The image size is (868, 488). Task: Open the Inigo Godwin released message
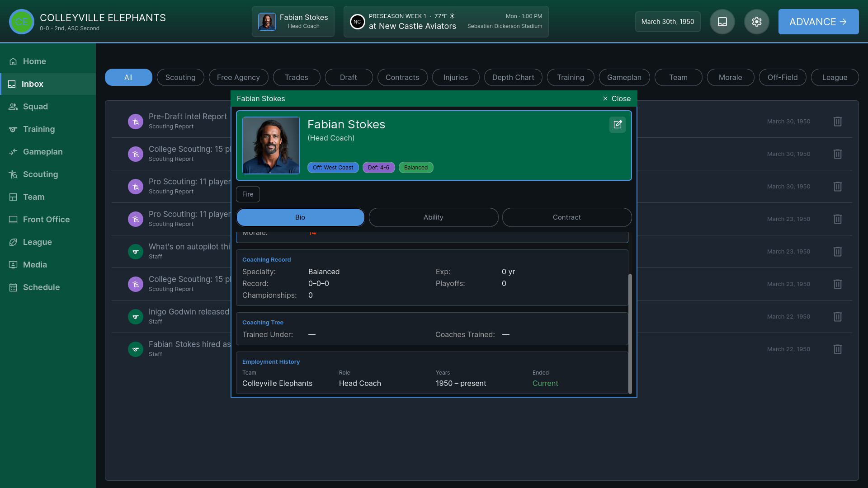click(189, 316)
